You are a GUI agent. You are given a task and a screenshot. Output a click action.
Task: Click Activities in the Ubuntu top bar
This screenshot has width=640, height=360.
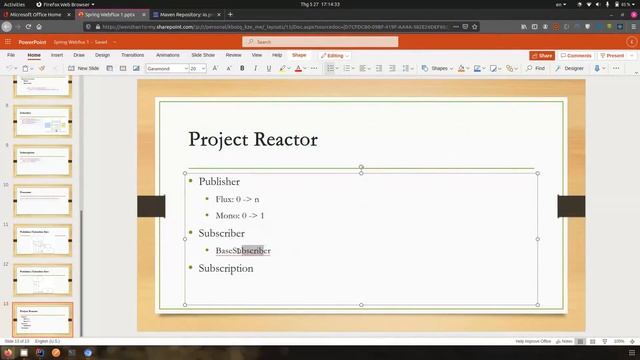point(14,4)
